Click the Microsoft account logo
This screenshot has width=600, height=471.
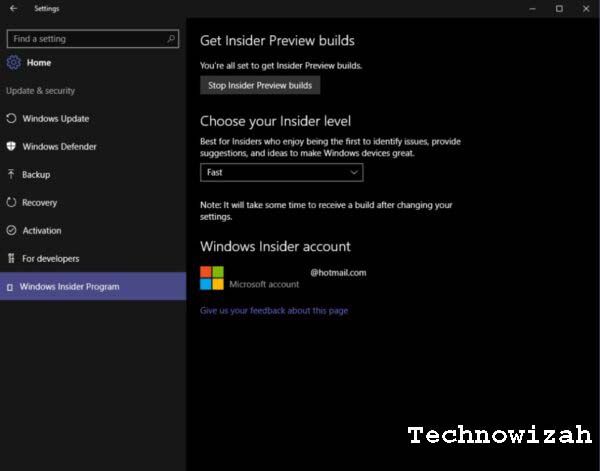(x=212, y=278)
